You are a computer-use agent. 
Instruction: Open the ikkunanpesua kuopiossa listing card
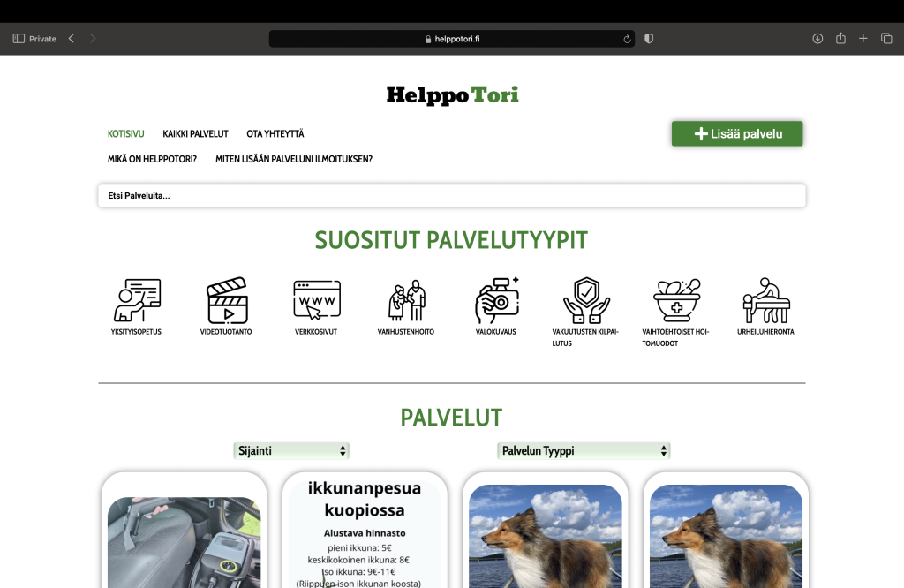(365, 531)
